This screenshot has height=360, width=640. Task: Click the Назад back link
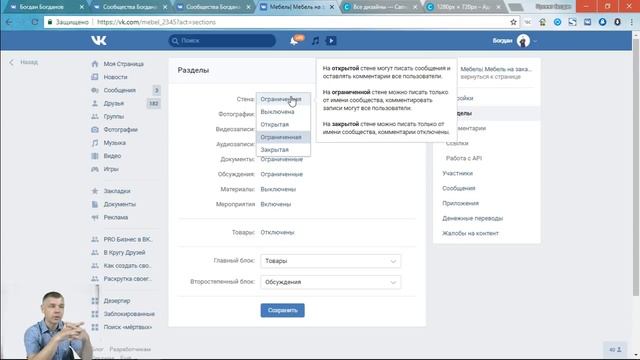(24, 62)
